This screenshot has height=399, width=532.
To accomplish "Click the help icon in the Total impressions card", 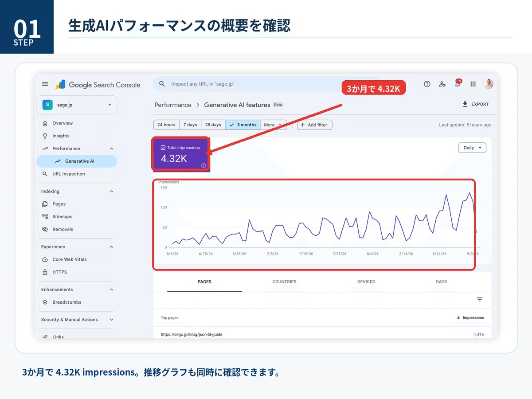I will (x=203, y=165).
